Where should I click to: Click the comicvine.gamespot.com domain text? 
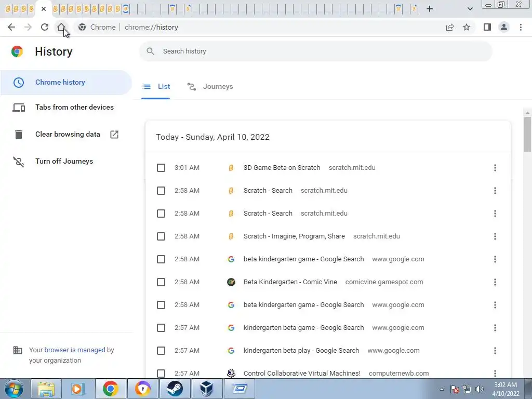(384, 282)
